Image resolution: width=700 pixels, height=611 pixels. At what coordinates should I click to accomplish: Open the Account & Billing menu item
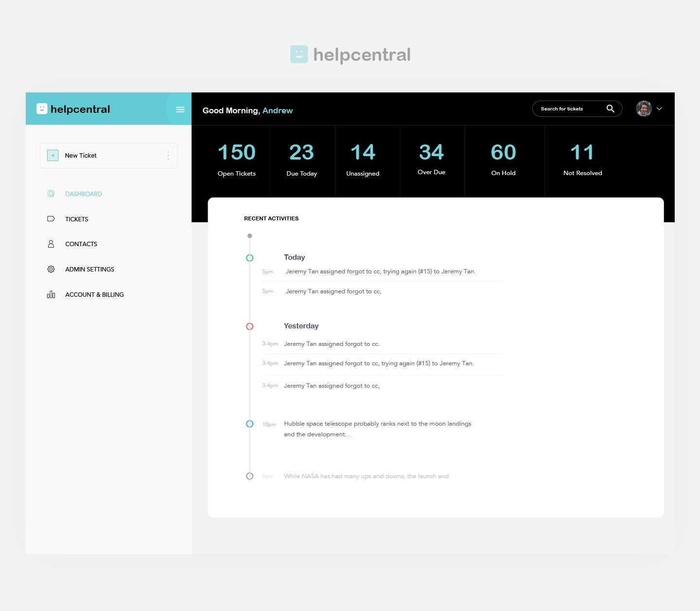94,295
